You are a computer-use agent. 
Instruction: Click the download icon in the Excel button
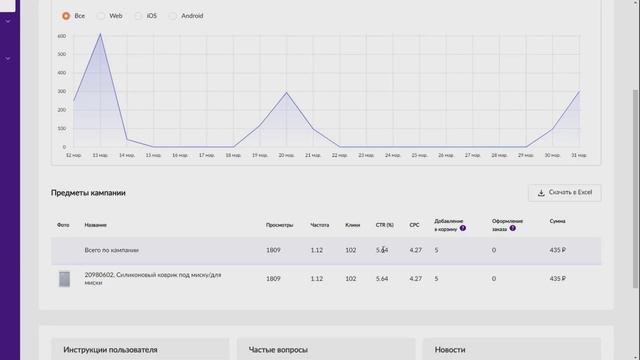541,193
